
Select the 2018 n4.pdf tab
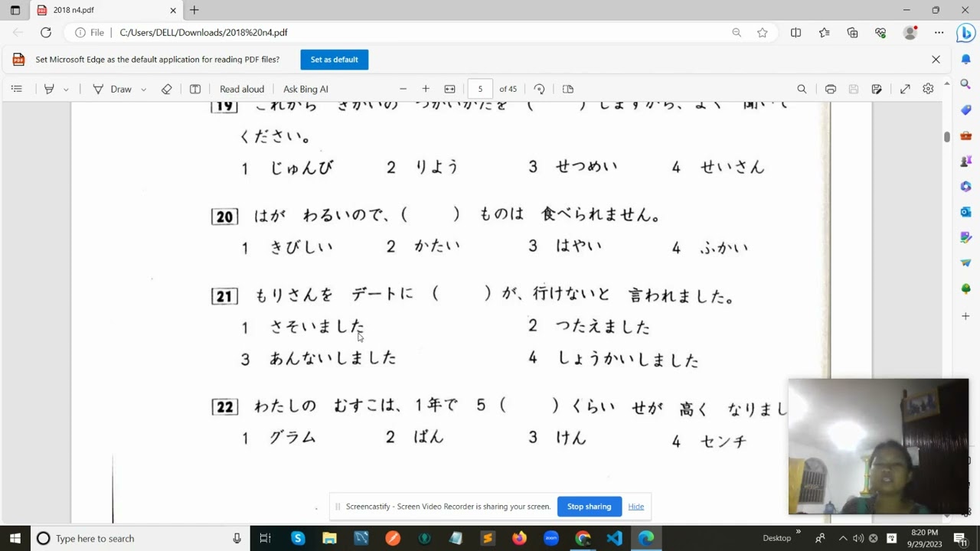pyautogui.click(x=106, y=11)
